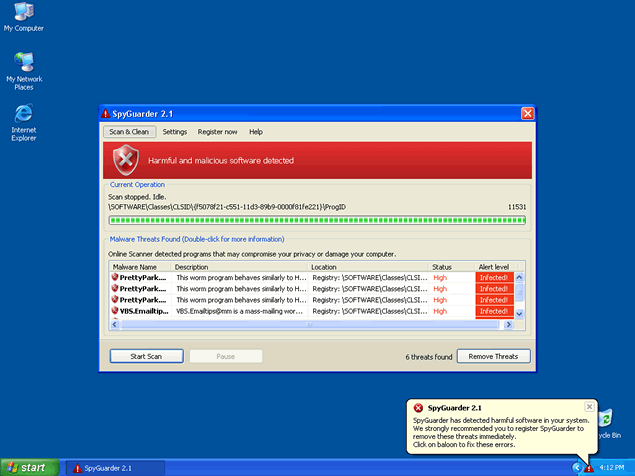Click the Remove Threats button
Screen dimensions: 635x476
point(493,356)
